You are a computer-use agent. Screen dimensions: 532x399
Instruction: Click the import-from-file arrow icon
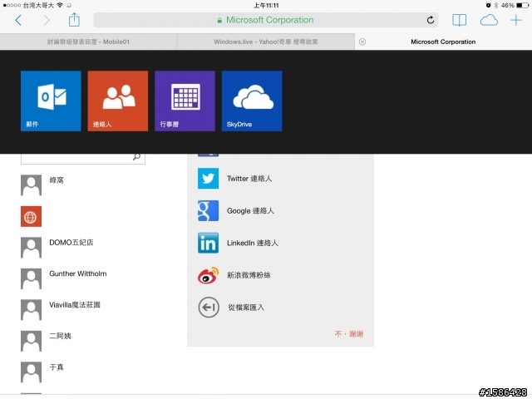(209, 307)
